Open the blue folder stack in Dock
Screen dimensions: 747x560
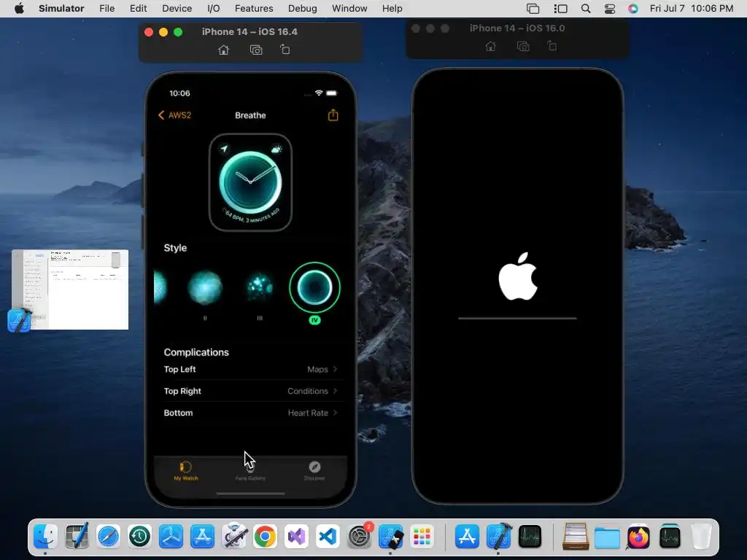[x=607, y=537]
